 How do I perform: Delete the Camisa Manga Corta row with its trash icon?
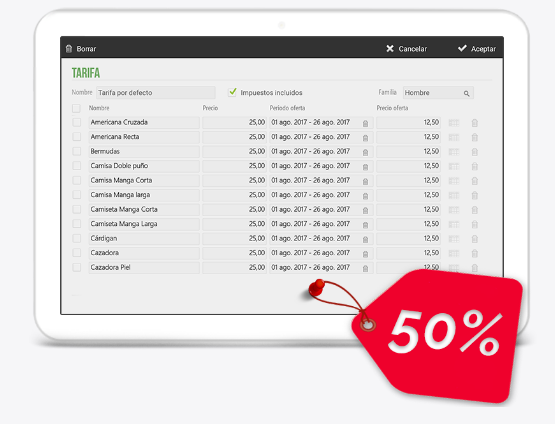(475, 181)
